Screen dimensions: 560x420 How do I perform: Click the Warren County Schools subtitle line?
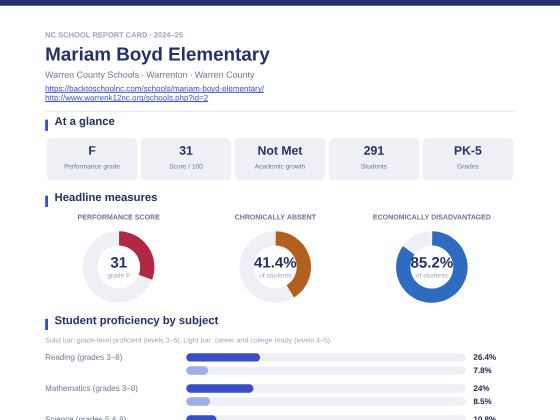[x=150, y=75]
